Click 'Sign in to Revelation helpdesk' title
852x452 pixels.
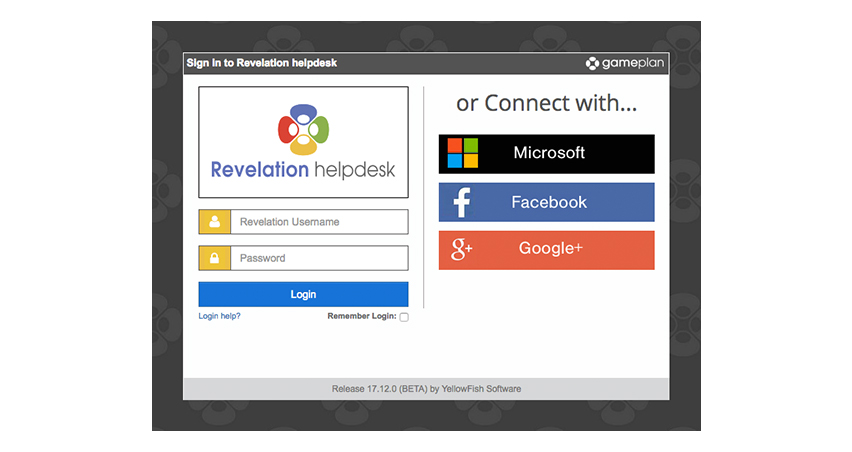[x=262, y=63]
